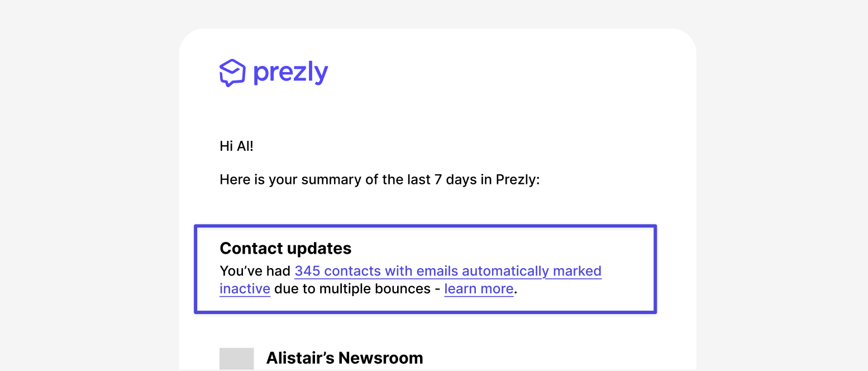Click the "You've had" text
Viewport: 868px width, 371px height.
tap(255, 271)
